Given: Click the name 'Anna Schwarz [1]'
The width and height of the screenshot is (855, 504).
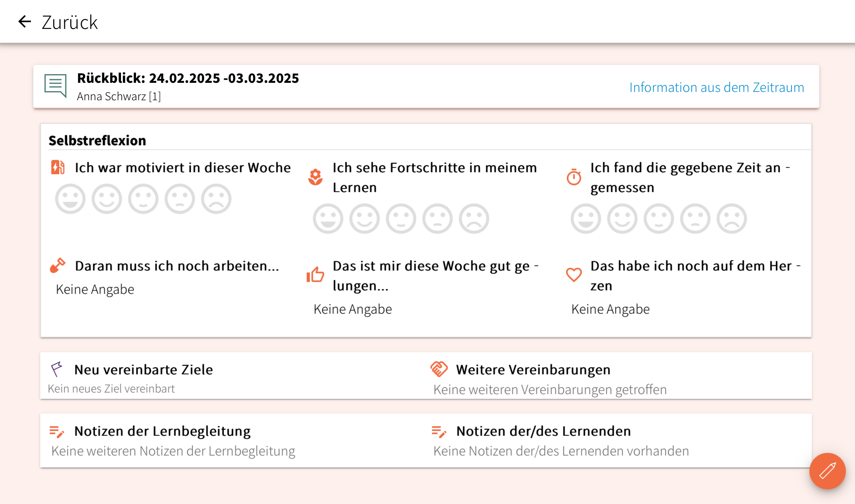Looking at the screenshot, I should pyautogui.click(x=119, y=96).
